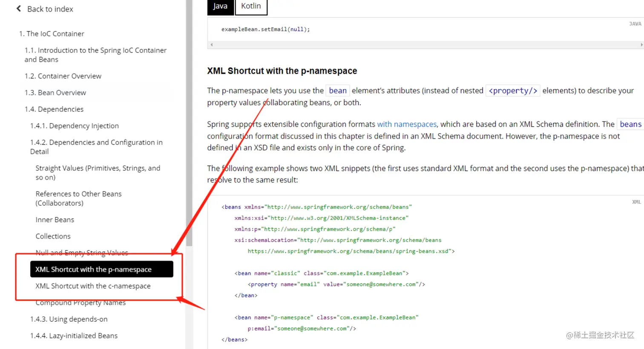Open 1.4.3. Using depends-on

click(x=69, y=319)
